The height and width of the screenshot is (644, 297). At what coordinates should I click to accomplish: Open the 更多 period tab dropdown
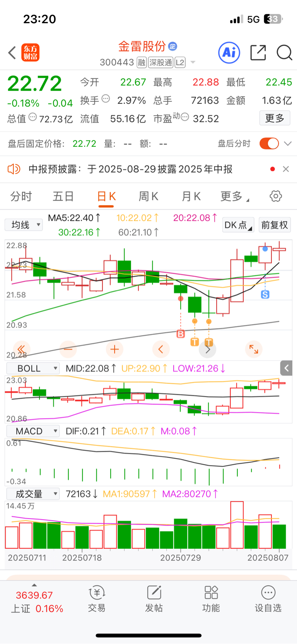point(235,196)
